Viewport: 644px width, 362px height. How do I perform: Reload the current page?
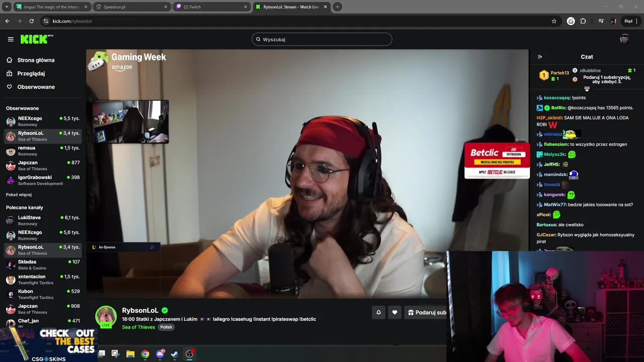[x=31, y=21]
